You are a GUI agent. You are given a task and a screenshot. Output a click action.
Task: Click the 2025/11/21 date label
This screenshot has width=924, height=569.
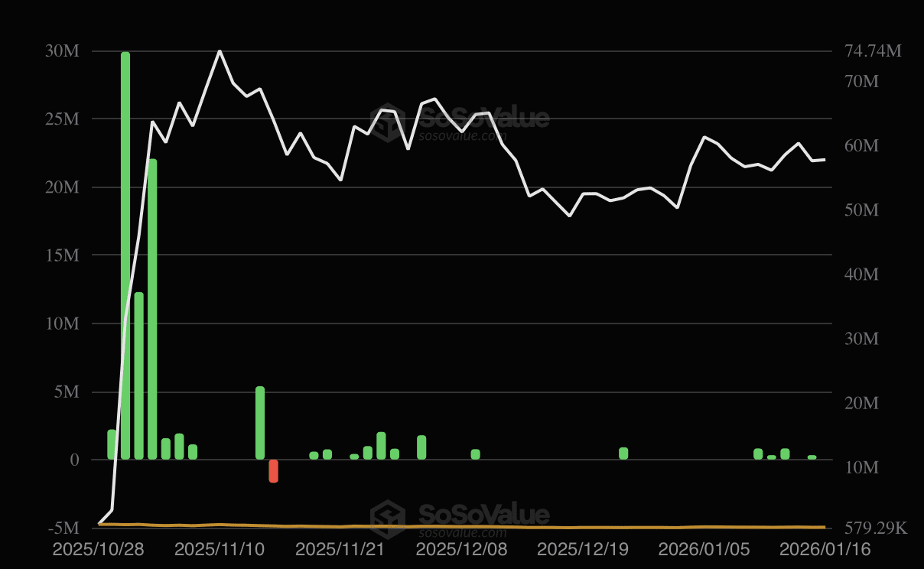point(340,549)
